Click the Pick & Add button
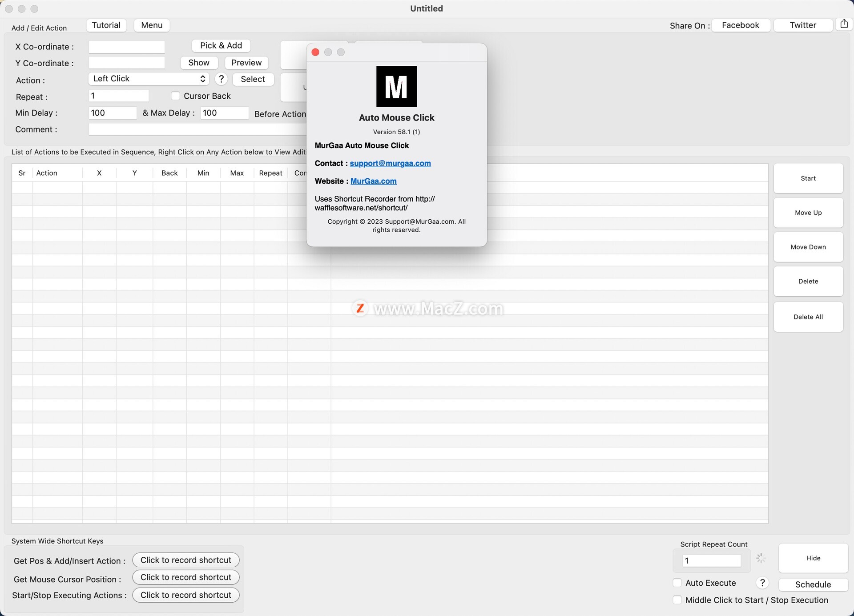This screenshot has width=854, height=616. point(221,45)
